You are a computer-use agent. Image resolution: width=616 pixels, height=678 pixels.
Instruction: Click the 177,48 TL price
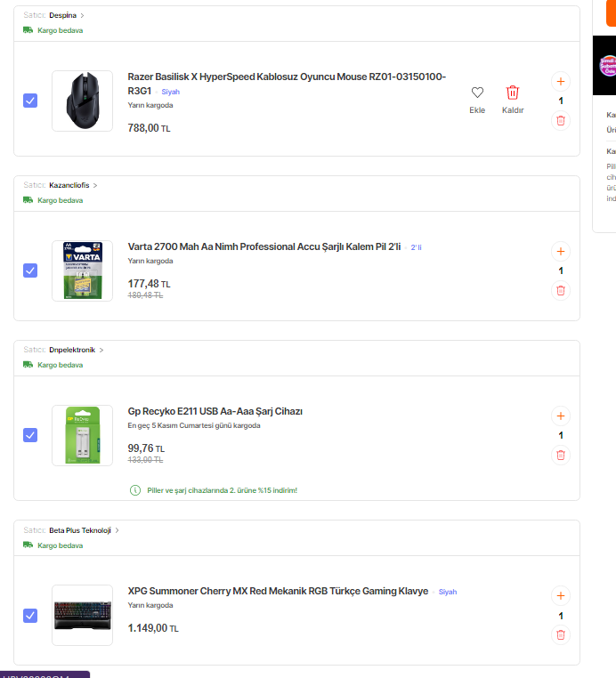[x=150, y=284]
